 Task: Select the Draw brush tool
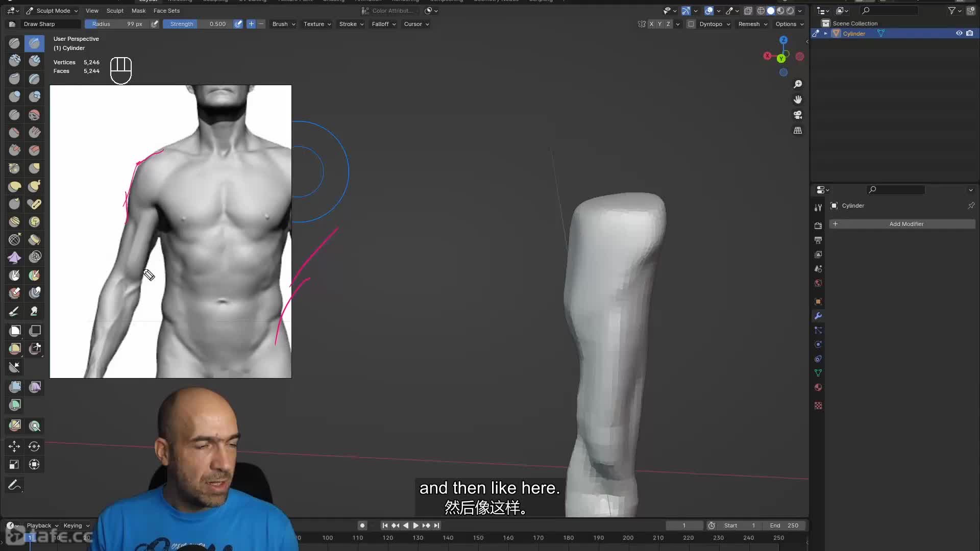14,43
